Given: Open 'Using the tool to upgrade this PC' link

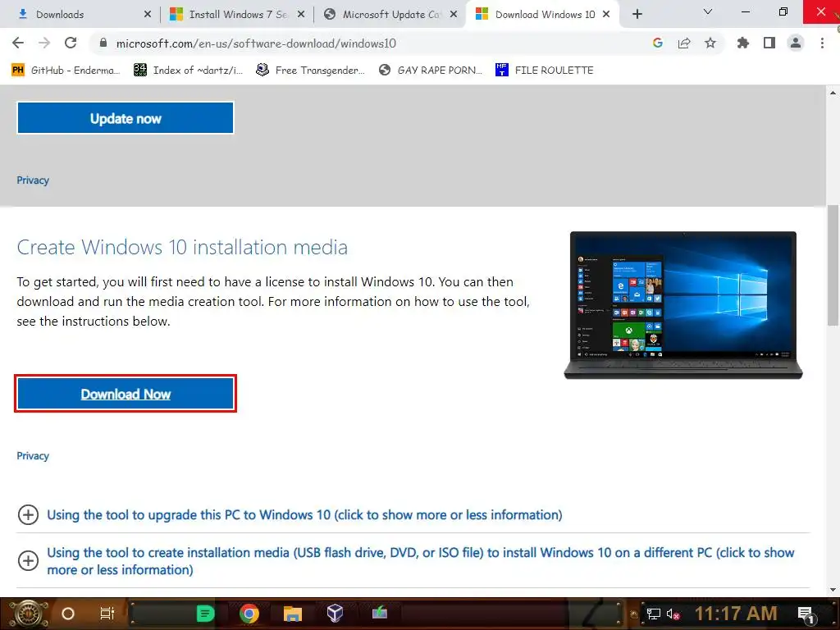Looking at the screenshot, I should click(x=304, y=515).
